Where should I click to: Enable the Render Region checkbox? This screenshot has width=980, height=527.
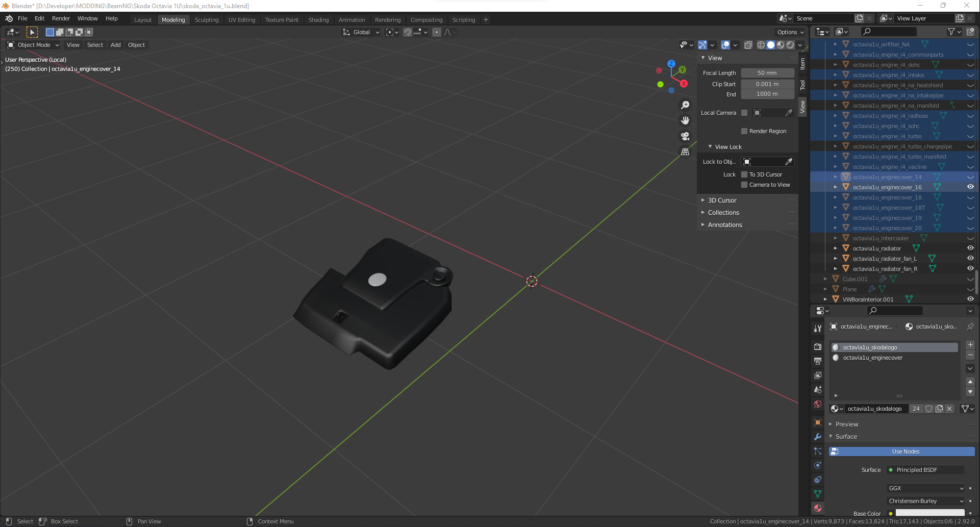point(744,131)
